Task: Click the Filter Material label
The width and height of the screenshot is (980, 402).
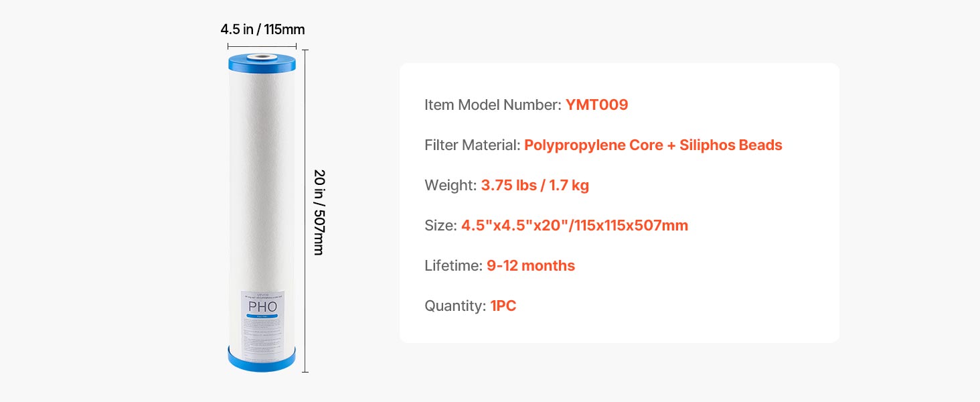Action: 473,145
